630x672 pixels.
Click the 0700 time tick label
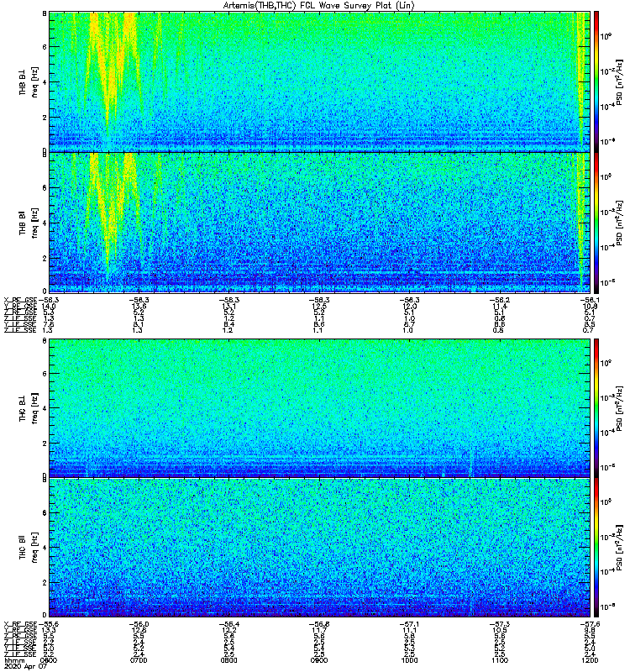coord(139,660)
